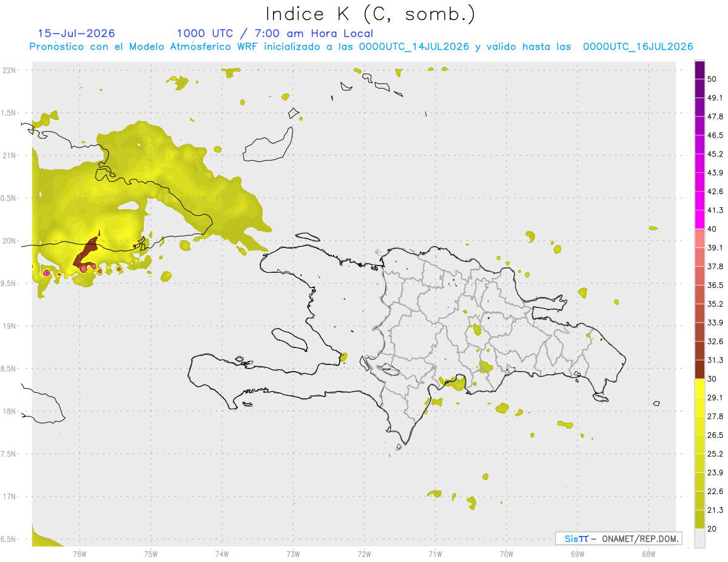The width and height of the screenshot is (728, 562).
Task: Pick the magenta swatch between 40 and 41.3
Action: click(699, 219)
